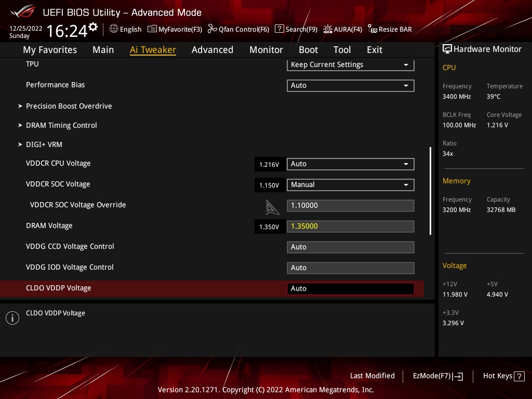Switch to Main tab

tap(103, 50)
